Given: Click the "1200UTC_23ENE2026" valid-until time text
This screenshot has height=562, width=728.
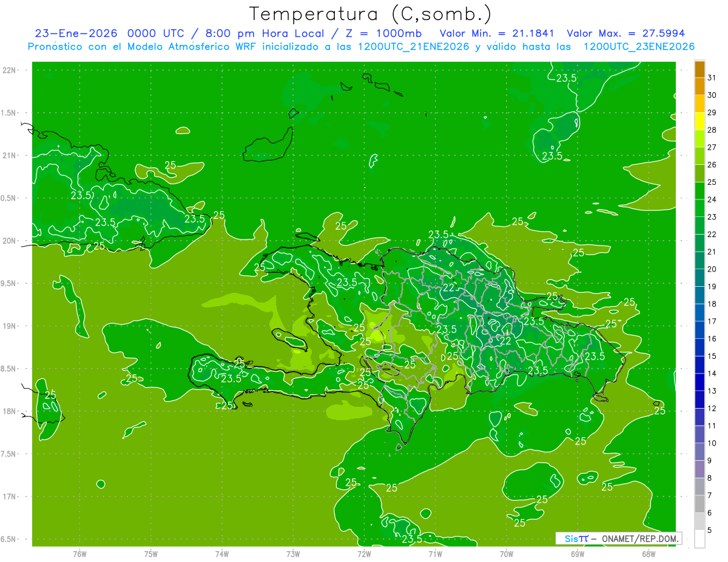Looking at the screenshot, I should tap(639, 47).
